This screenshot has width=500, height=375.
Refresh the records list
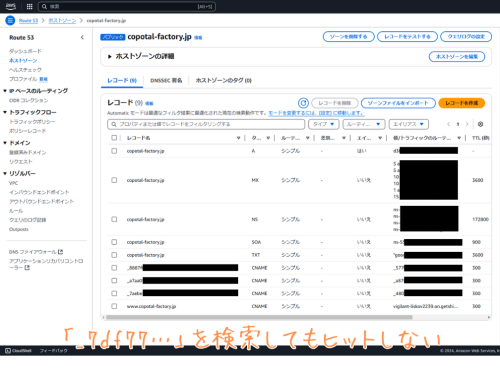(303, 103)
